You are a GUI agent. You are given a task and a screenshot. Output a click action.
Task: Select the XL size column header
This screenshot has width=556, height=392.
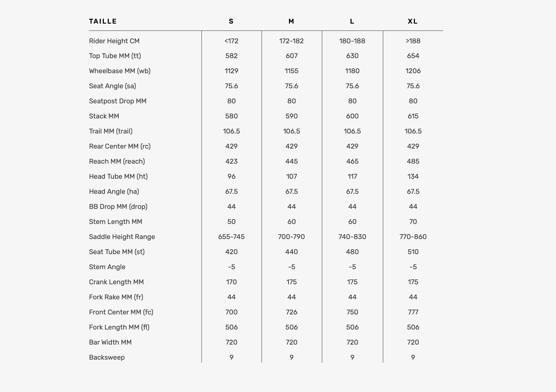413,21
